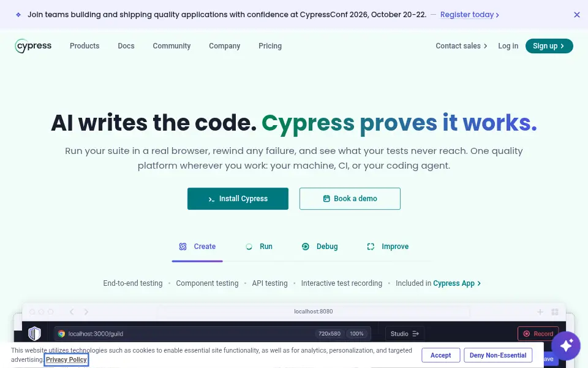
Task: Open the Docs menu
Action: click(126, 46)
